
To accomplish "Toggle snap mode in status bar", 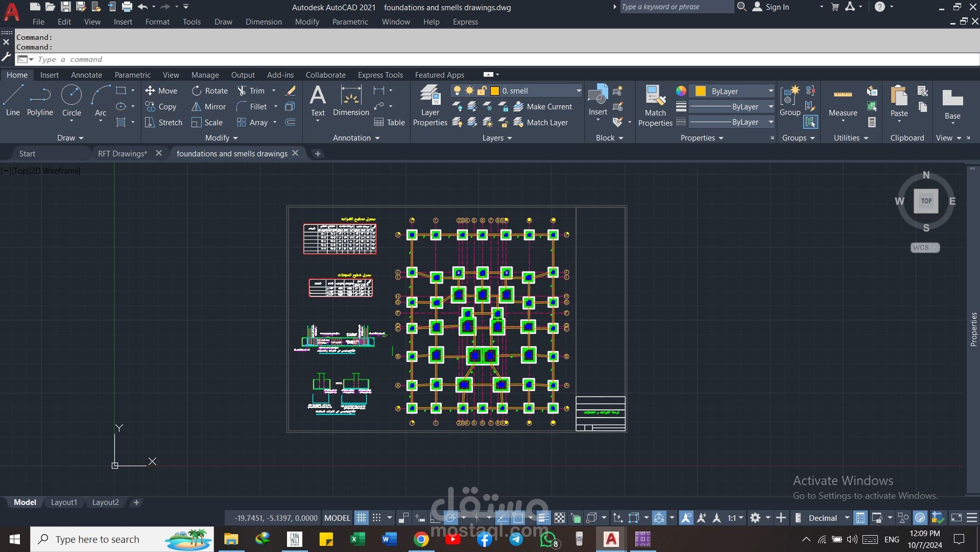I will point(376,518).
